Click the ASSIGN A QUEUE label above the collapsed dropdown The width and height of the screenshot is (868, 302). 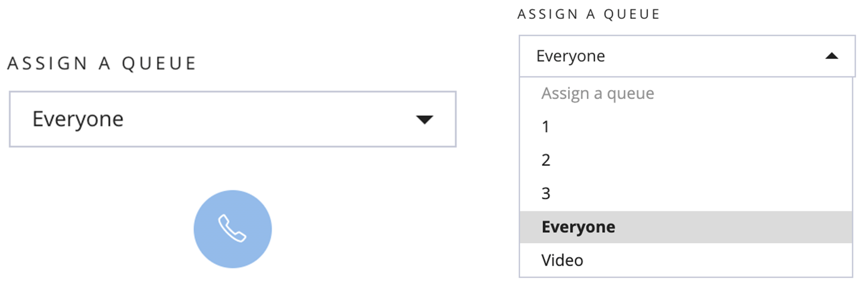pyautogui.click(x=102, y=63)
